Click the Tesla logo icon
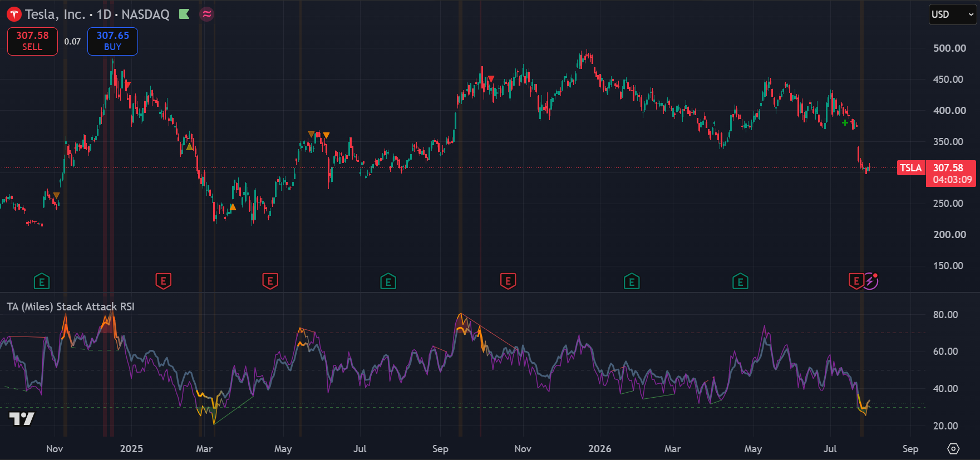Image resolution: width=980 pixels, height=460 pixels. click(14, 14)
